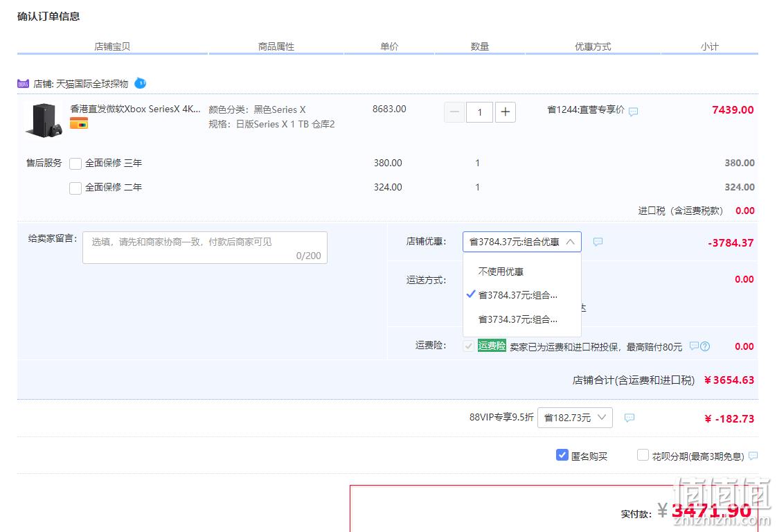Click the 运送方式 label

pyautogui.click(x=427, y=280)
